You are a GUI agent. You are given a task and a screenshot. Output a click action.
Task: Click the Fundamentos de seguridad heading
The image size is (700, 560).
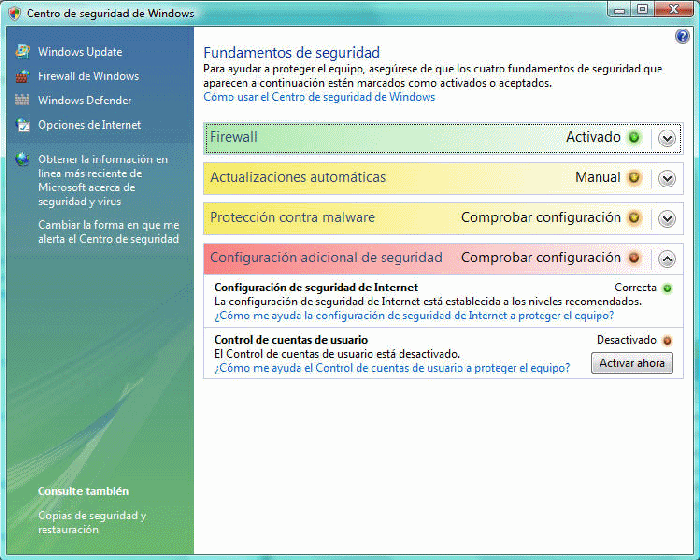(292, 53)
